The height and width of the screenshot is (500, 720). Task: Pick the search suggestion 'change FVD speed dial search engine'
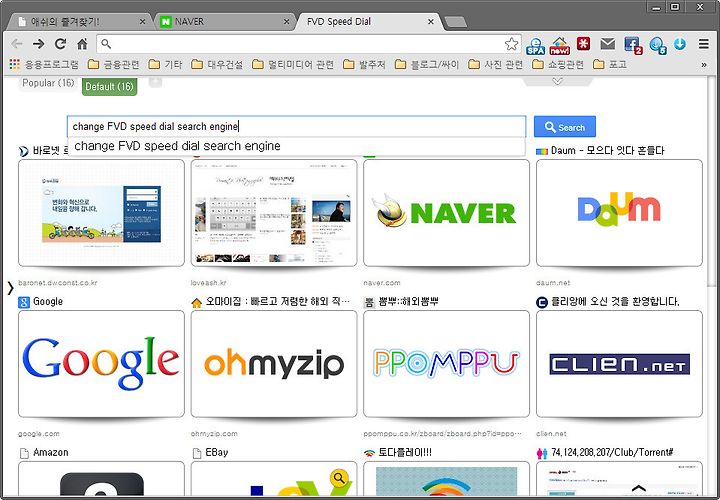coord(297,146)
